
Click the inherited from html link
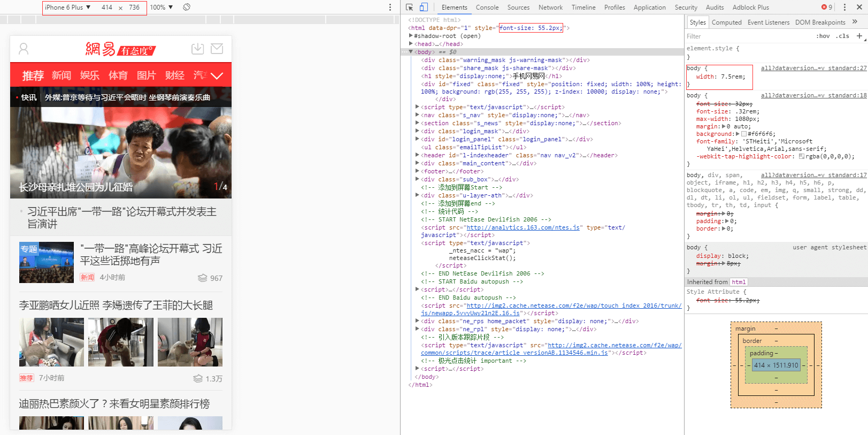[739, 282]
